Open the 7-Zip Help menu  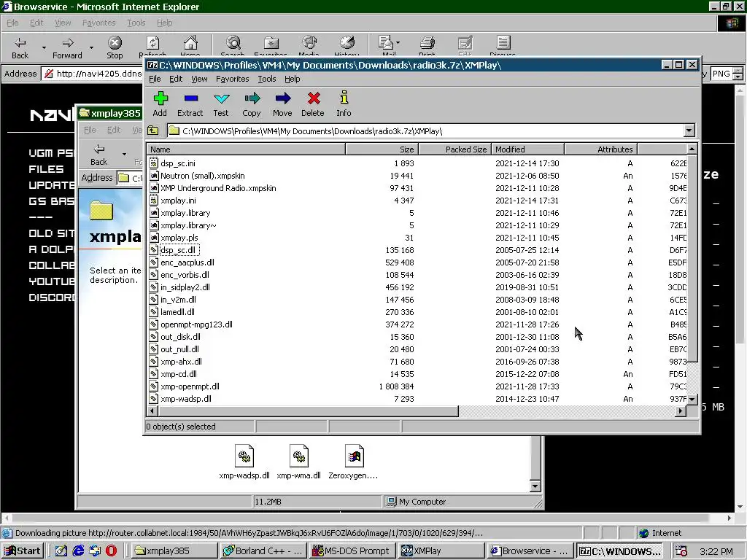[293, 79]
